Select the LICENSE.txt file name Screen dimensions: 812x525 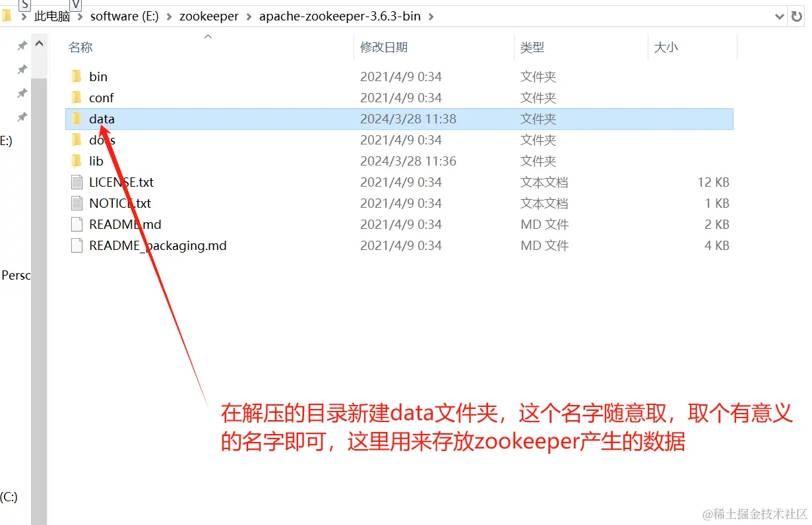[x=121, y=182]
